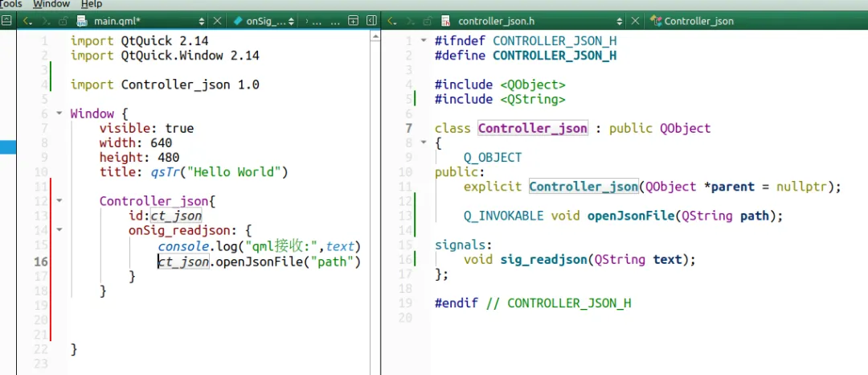Go back in the controller_json.h pane
Image resolution: width=868 pixels, height=375 pixels.
[x=392, y=21]
